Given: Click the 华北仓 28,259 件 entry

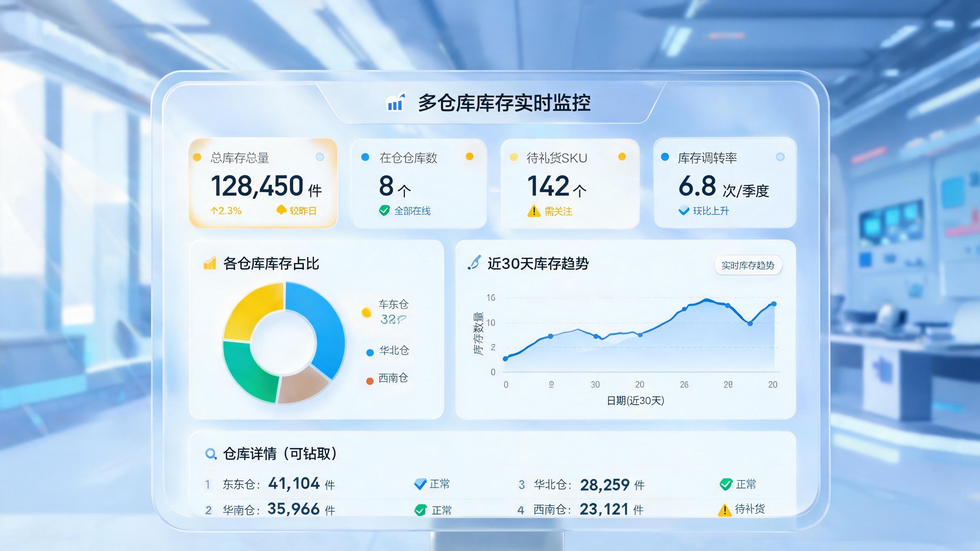Looking at the screenshot, I should (589, 485).
